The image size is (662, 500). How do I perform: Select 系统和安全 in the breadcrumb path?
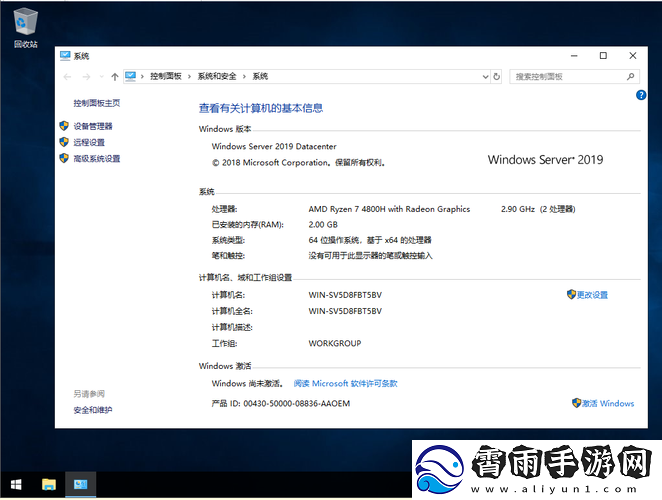(x=217, y=76)
